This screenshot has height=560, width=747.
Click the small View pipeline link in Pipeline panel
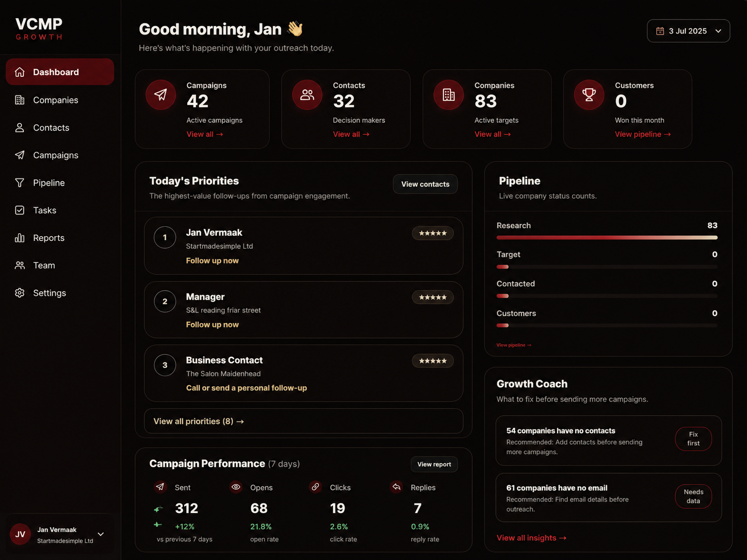point(514,345)
